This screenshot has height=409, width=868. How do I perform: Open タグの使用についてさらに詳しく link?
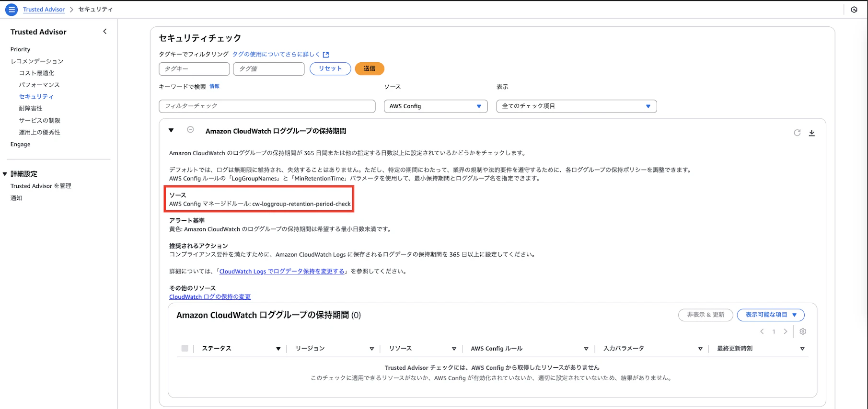pos(276,55)
